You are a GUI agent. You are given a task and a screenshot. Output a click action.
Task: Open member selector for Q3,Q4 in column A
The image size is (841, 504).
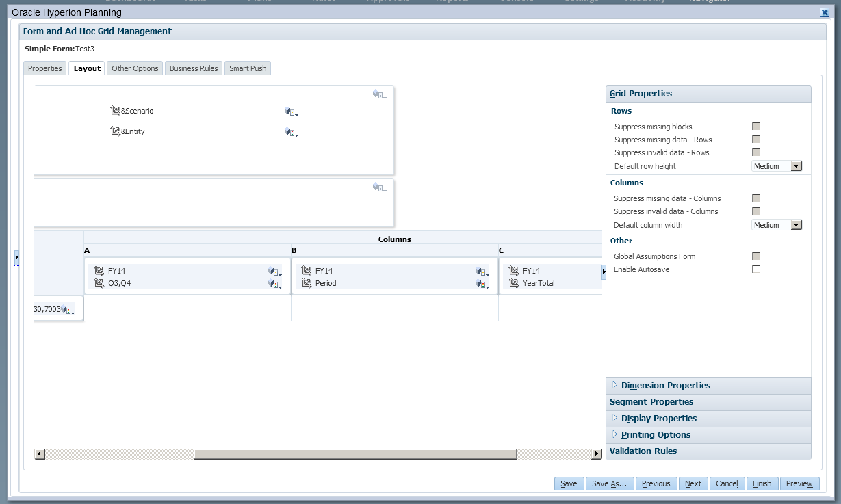point(274,284)
